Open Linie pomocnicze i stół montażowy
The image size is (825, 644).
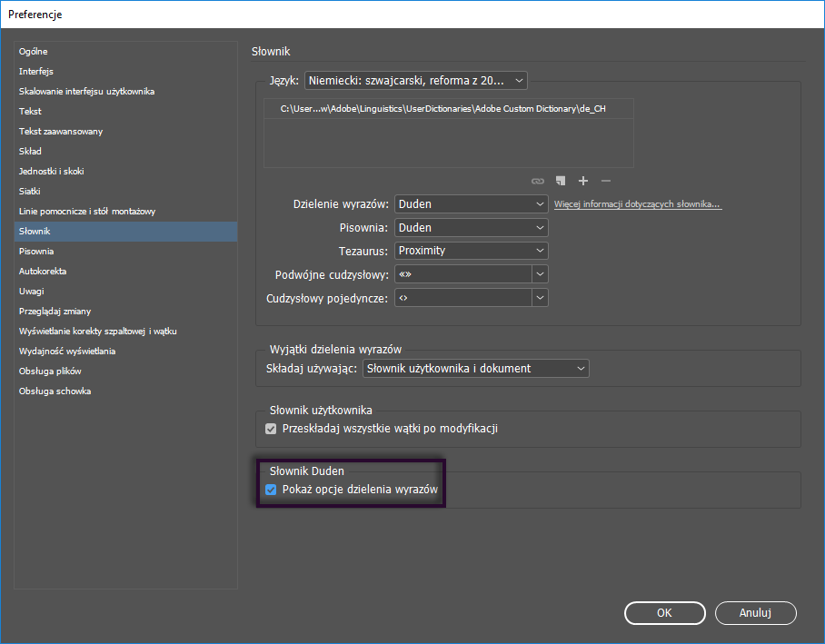click(x=125, y=212)
